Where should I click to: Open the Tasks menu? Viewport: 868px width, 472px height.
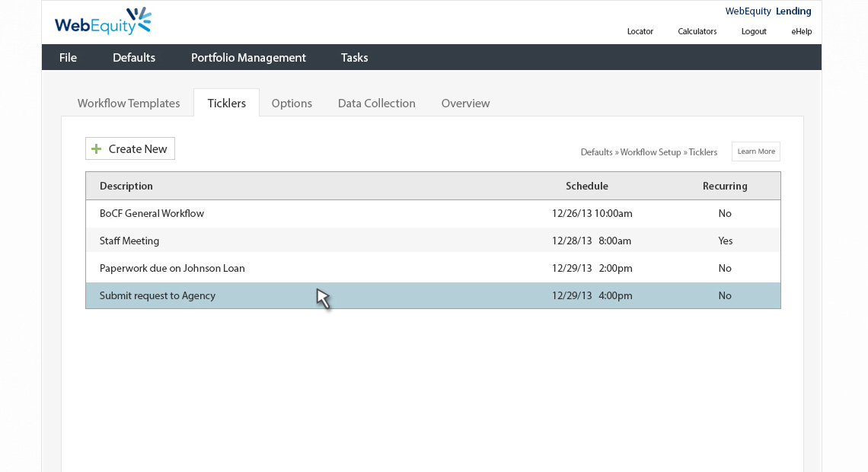(x=354, y=58)
